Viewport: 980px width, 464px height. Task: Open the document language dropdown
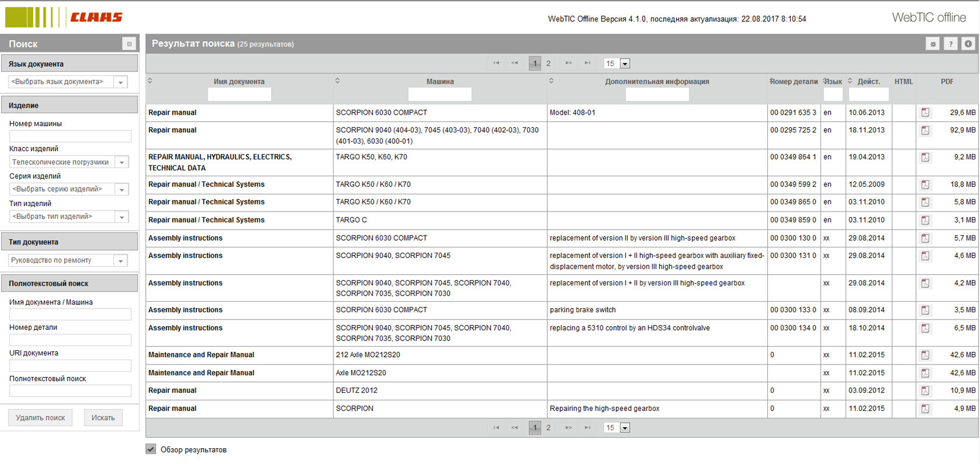pyautogui.click(x=121, y=82)
